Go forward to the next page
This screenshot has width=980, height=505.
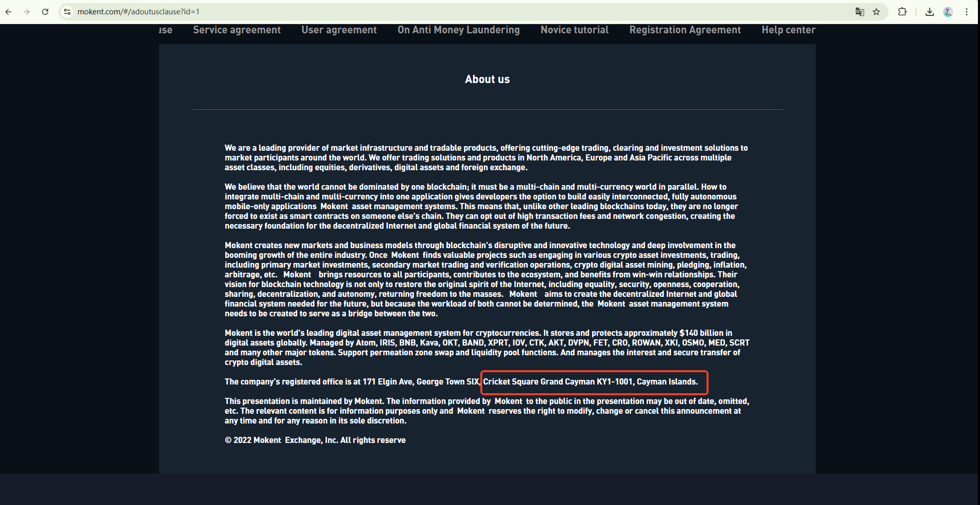[27, 12]
